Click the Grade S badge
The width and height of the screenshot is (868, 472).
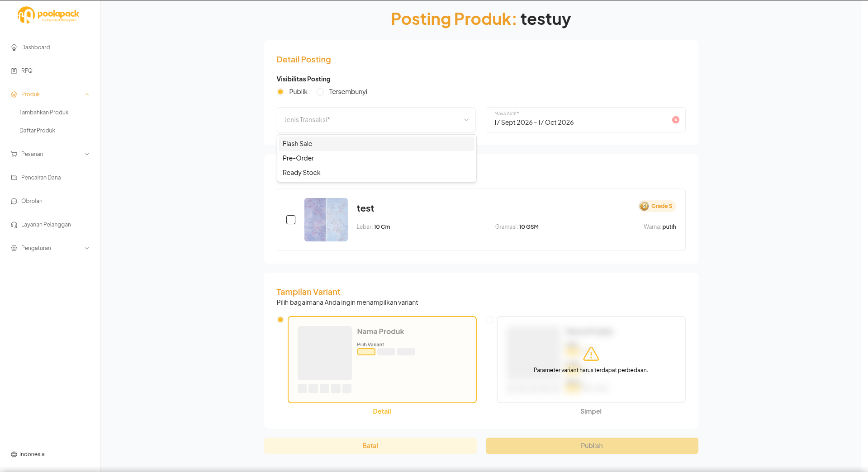click(x=657, y=206)
